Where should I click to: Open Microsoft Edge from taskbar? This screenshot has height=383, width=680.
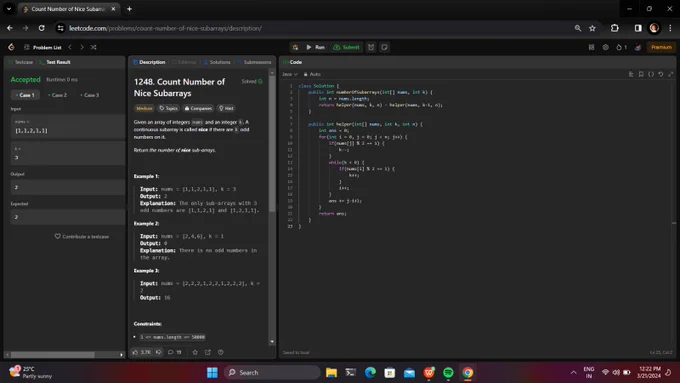coord(370,373)
